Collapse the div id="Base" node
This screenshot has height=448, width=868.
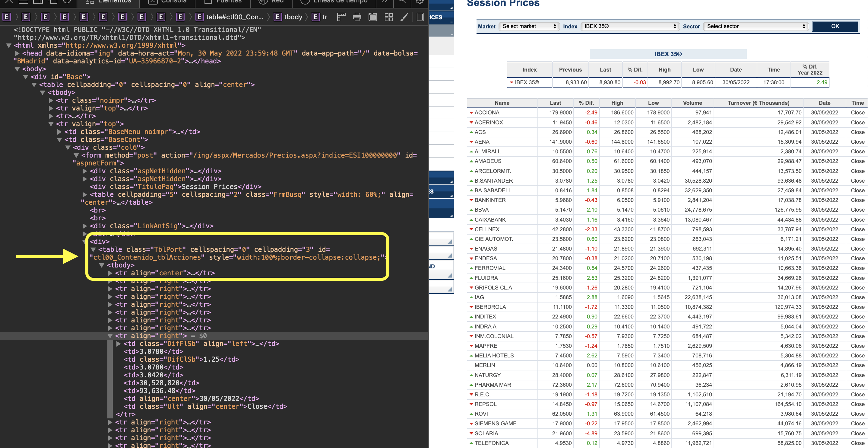pyautogui.click(x=26, y=77)
